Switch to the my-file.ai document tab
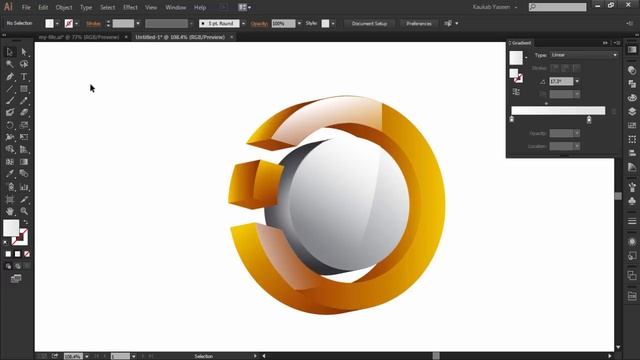This screenshot has width=640, height=360. coord(79,37)
